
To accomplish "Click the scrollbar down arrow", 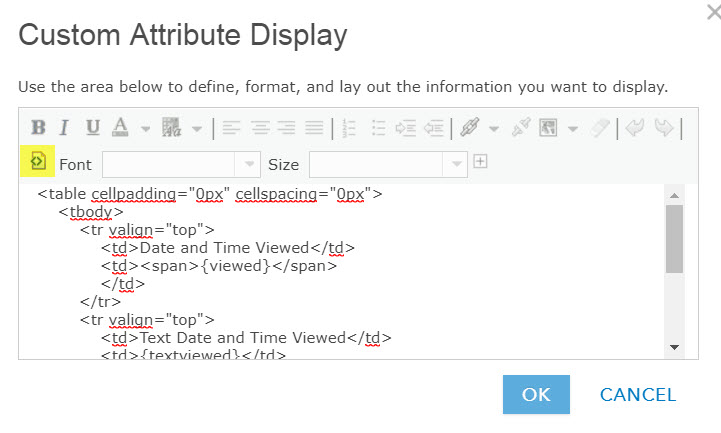I will click(675, 348).
